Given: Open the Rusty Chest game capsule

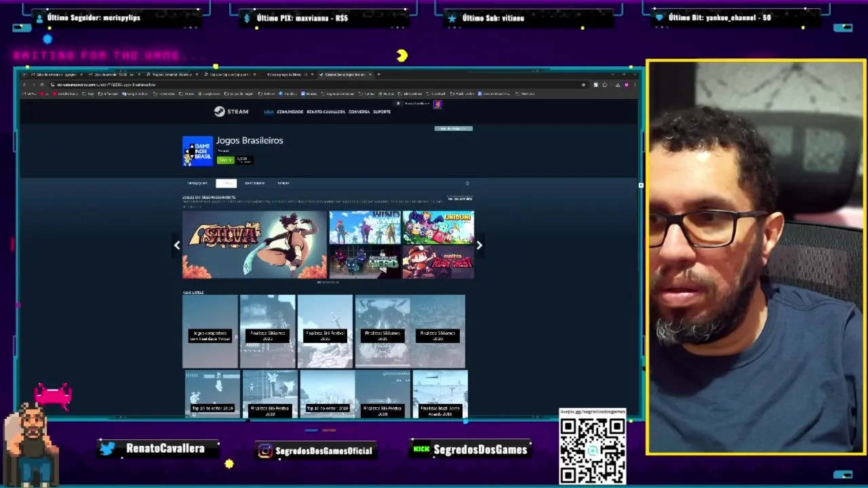Looking at the screenshot, I should (x=438, y=262).
